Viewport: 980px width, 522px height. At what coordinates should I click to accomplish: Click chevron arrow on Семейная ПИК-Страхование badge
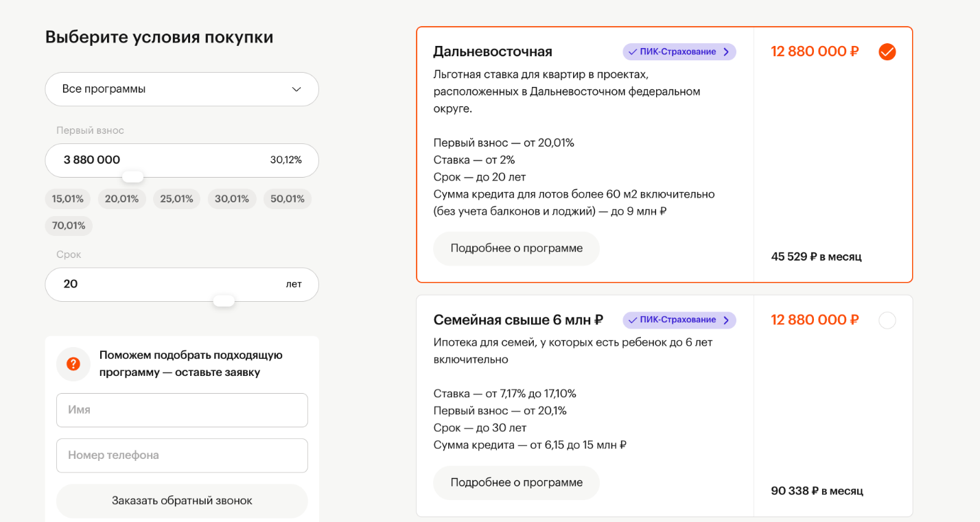(726, 320)
